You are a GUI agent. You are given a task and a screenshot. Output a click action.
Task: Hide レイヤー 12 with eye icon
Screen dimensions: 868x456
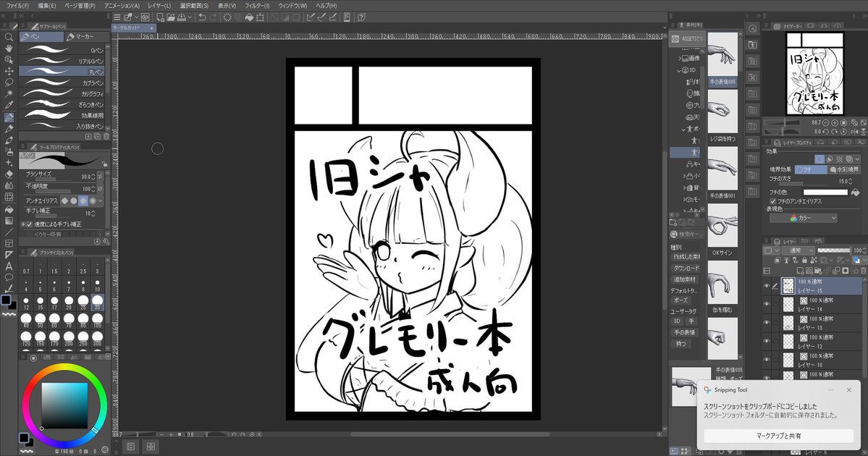[x=767, y=342]
